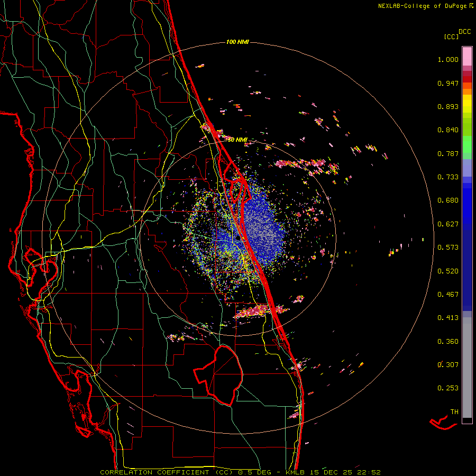Click the 0.5 DEG elevation text

(254, 472)
